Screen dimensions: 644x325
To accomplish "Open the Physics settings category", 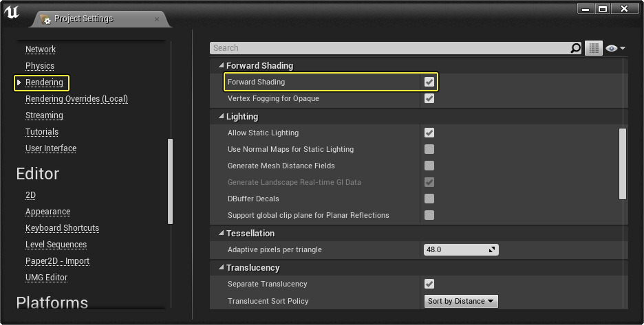I will tap(40, 66).
